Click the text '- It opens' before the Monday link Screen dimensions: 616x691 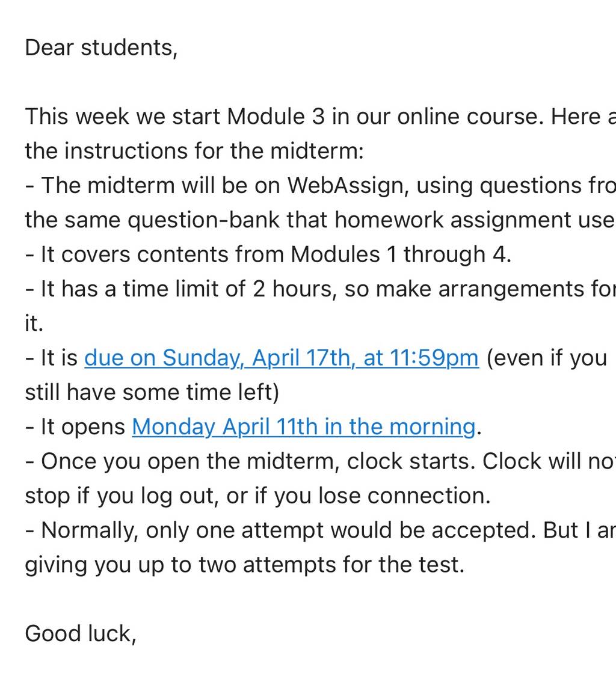(x=75, y=427)
